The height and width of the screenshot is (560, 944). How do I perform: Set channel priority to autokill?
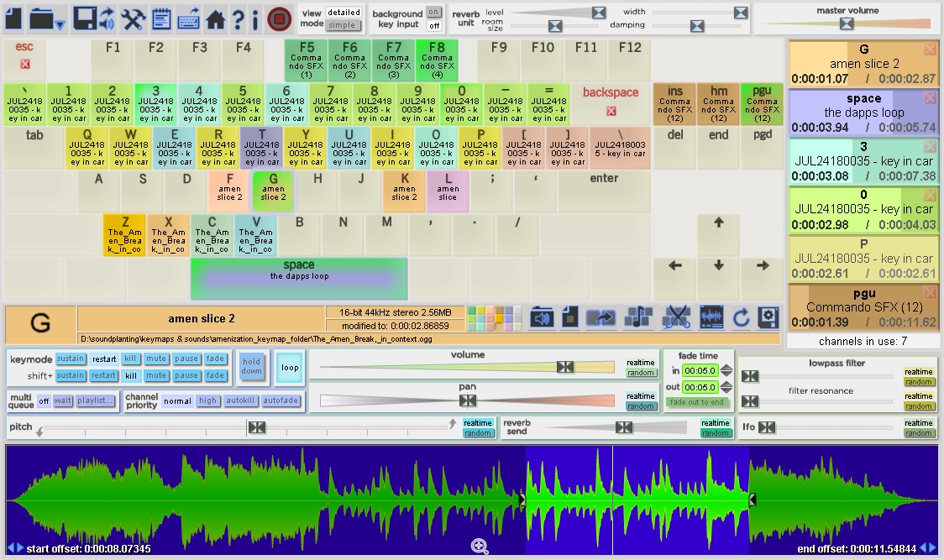[239, 401]
